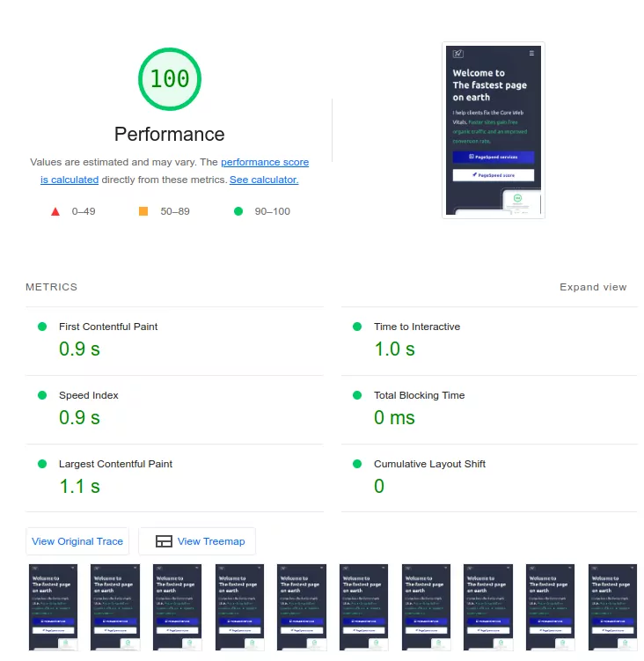Image resolution: width=644 pixels, height=661 pixels.
Task: Click View Original Trace button
Action: [x=77, y=541]
